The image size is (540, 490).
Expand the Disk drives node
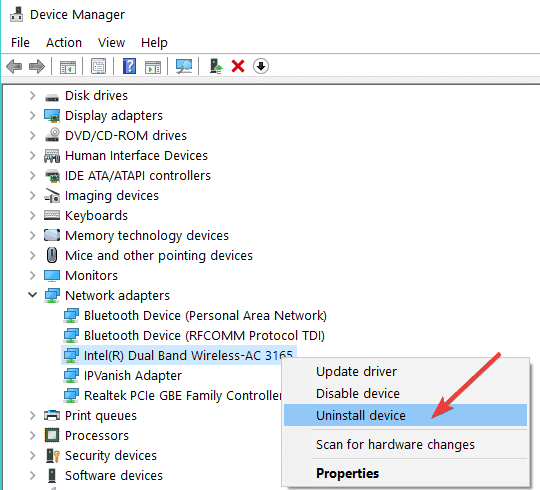click(x=33, y=95)
